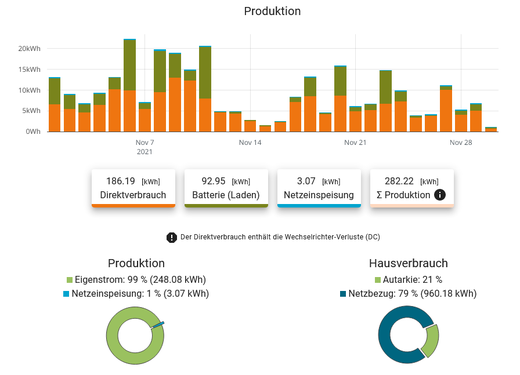Toggle the Netzbezug 79 % legend entry

click(x=408, y=294)
